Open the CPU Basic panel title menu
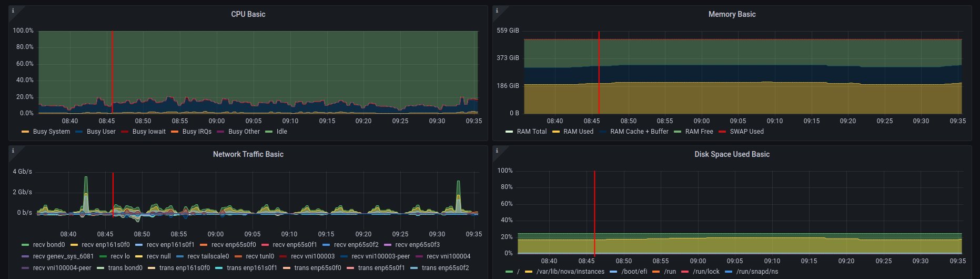Screen dimensions: 980x279 (x=248, y=14)
